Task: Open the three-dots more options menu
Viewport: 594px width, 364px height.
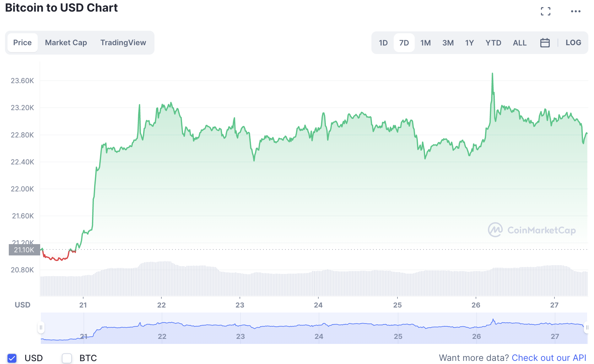Action: (575, 11)
